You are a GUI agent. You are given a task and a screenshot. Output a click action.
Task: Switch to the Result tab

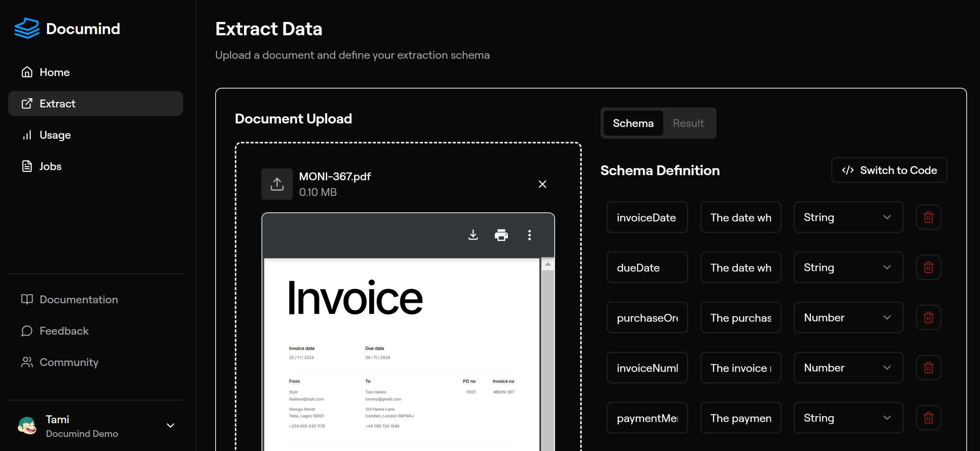click(688, 123)
